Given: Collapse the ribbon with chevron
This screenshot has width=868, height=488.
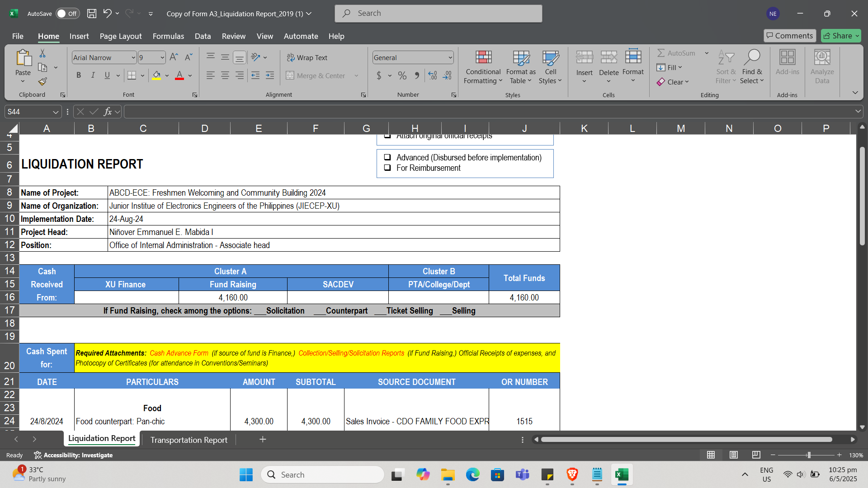Looking at the screenshot, I should [x=855, y=93].
